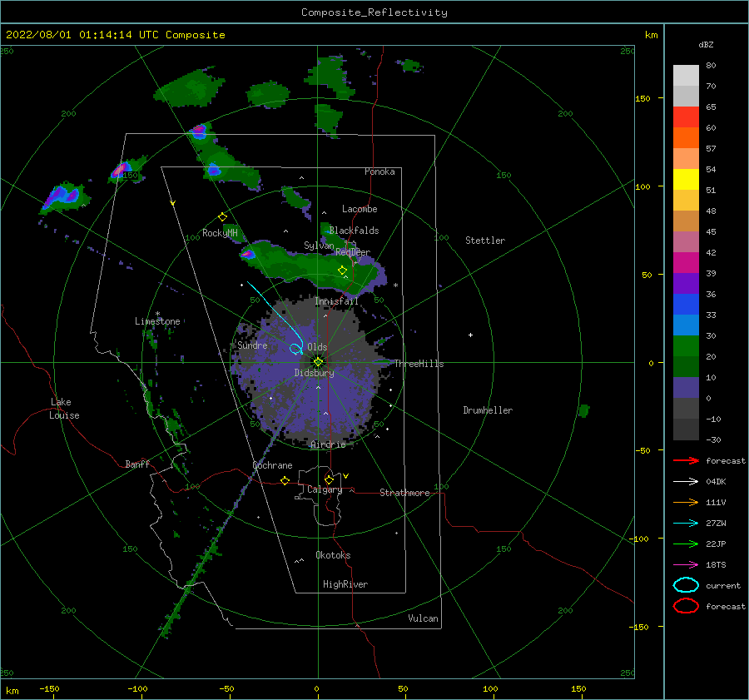Click the radar site marker at the map center

(318, 362)
